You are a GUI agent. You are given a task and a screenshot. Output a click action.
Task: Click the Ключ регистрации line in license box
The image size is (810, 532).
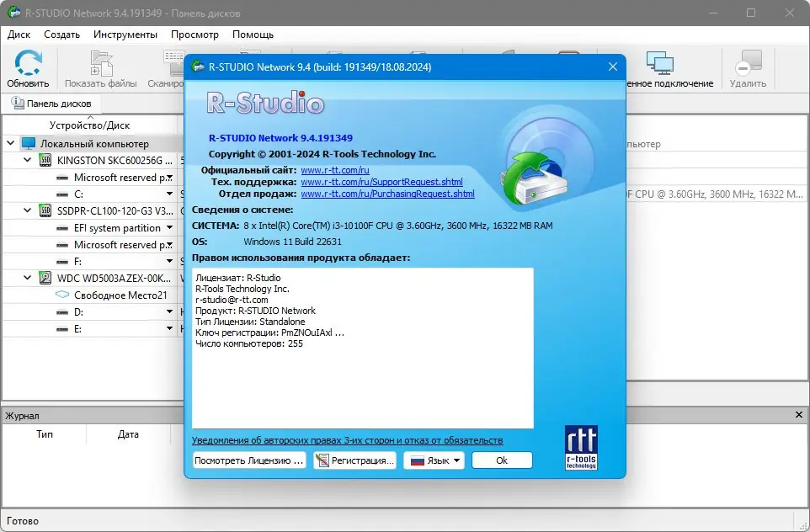[269, 332]
